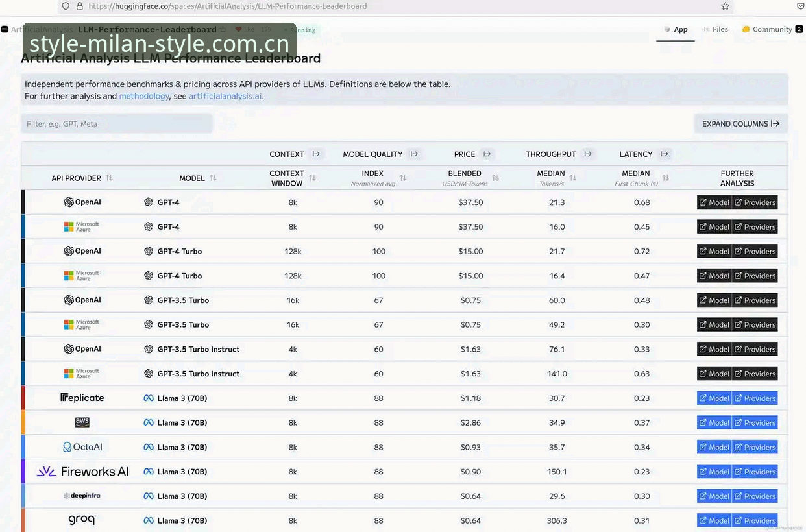Click the browser shield icon

point(65,6)
